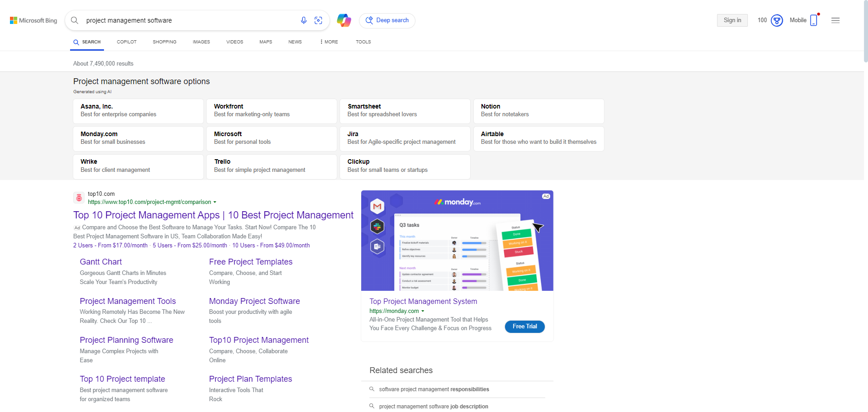Open the Microsoft Rewards points icon
Image resolution: width=868 pixels, height=412 pixels.
(x=777, y=20)
